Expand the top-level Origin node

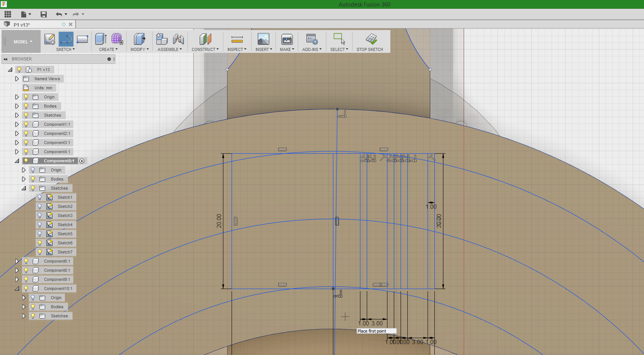pyautogui.click(x=17, y=97)
